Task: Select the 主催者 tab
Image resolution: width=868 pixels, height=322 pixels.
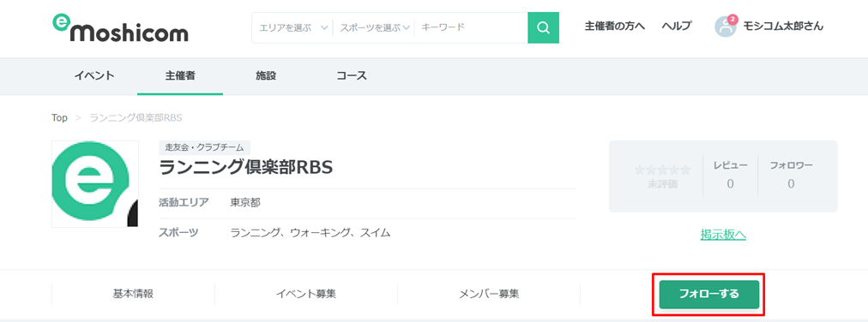Action: (180, 76)
